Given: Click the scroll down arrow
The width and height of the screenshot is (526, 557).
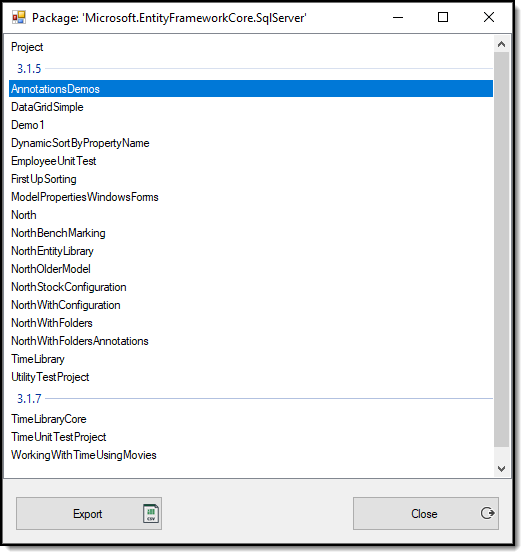Looking at the screenshot, I should click(x=501, y=469).
